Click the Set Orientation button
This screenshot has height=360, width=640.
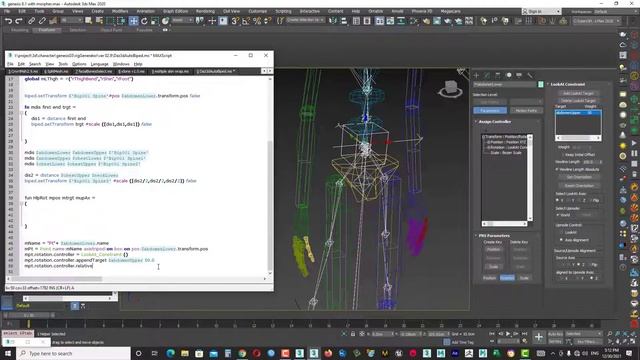coord(579,177)
